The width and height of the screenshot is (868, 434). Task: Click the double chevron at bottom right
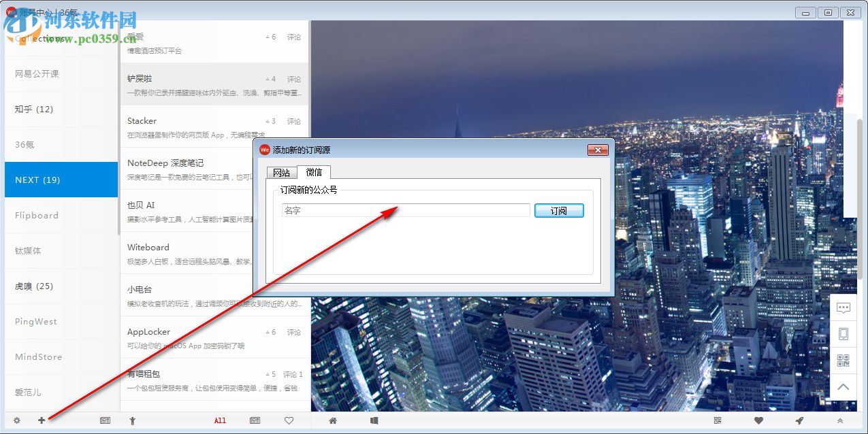[x=841, y=420]
